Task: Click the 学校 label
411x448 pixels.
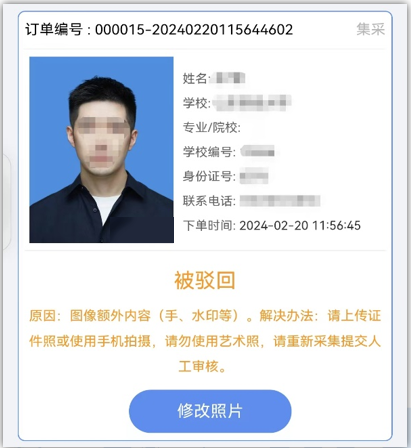Action: [x=196, y=103]
